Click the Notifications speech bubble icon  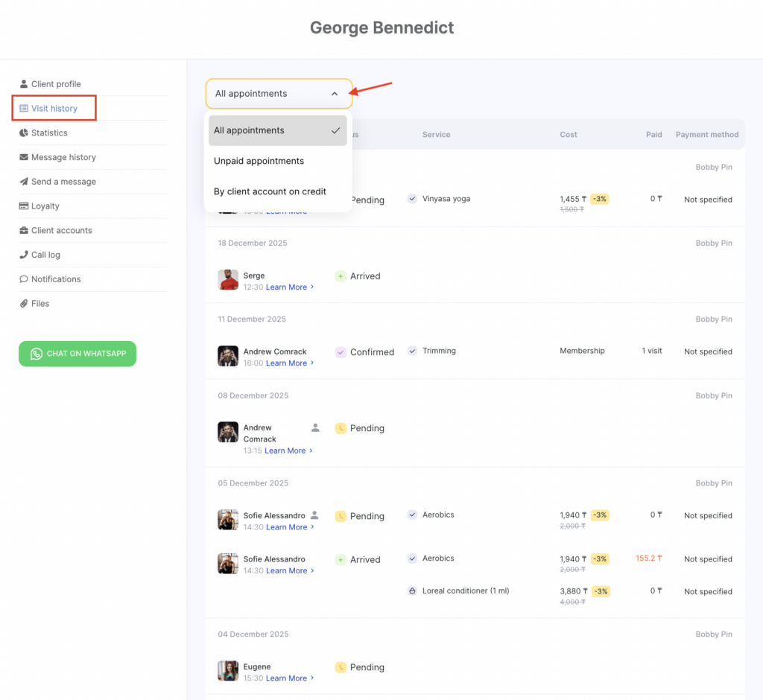coord(24,279)
